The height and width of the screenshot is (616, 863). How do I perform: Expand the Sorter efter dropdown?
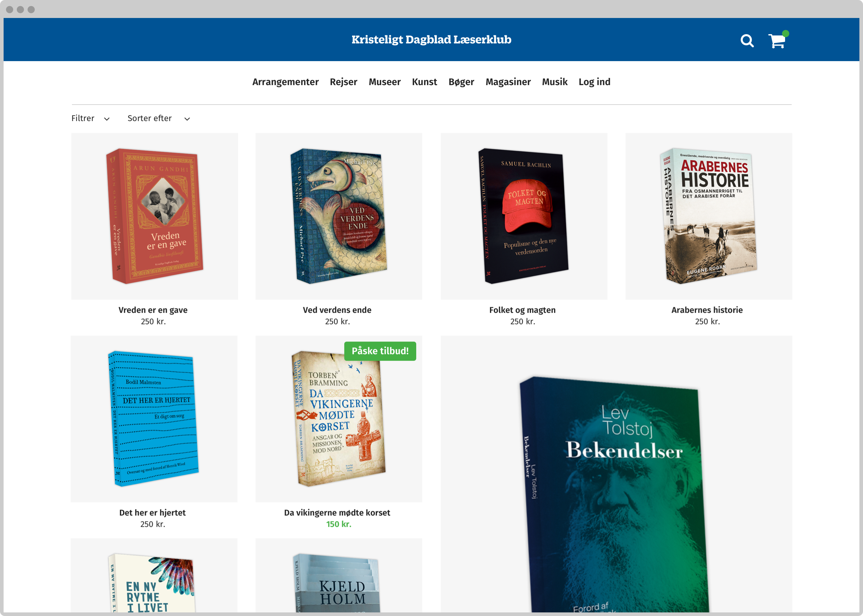click(159, 118)
